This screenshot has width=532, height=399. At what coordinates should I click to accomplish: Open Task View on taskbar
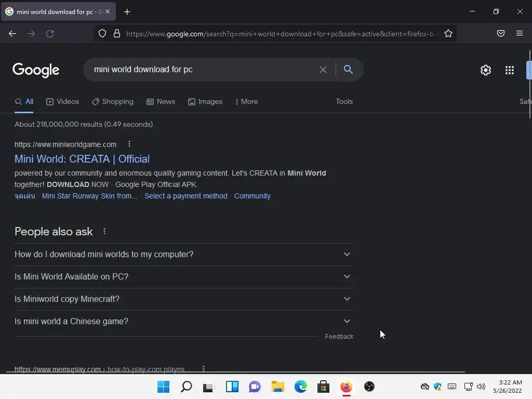[209, 387]
